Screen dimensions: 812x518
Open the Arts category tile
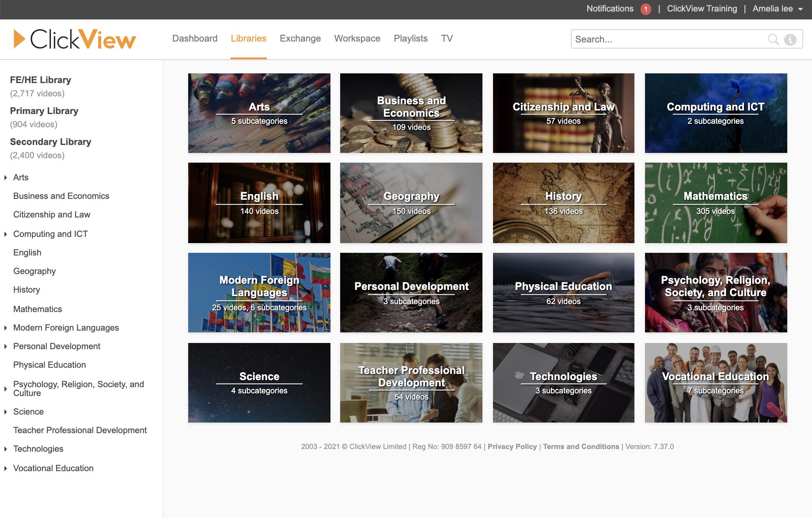[259, 113]
